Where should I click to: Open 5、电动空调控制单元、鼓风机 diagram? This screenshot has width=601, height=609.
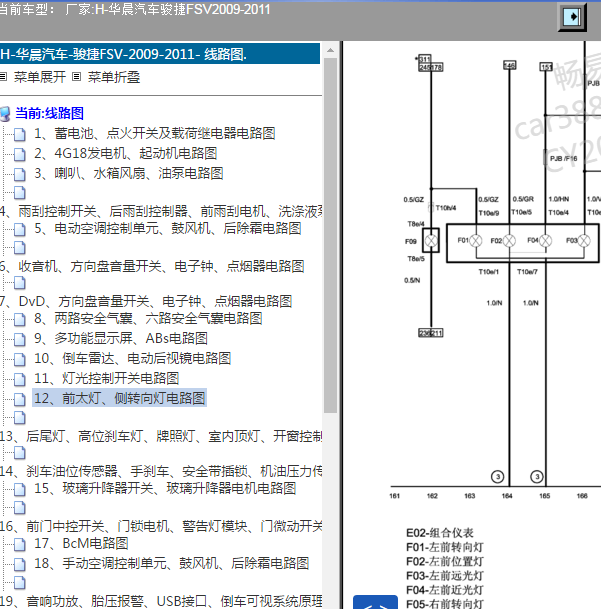tap(168, 228)
